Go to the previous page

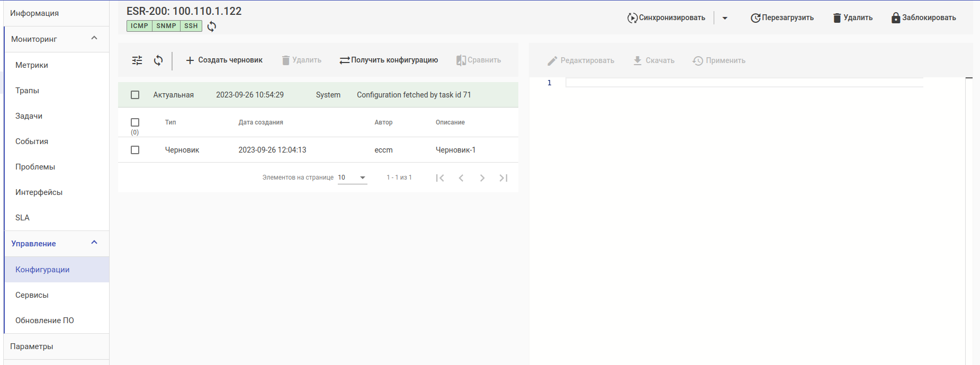(x=461, y=178)
